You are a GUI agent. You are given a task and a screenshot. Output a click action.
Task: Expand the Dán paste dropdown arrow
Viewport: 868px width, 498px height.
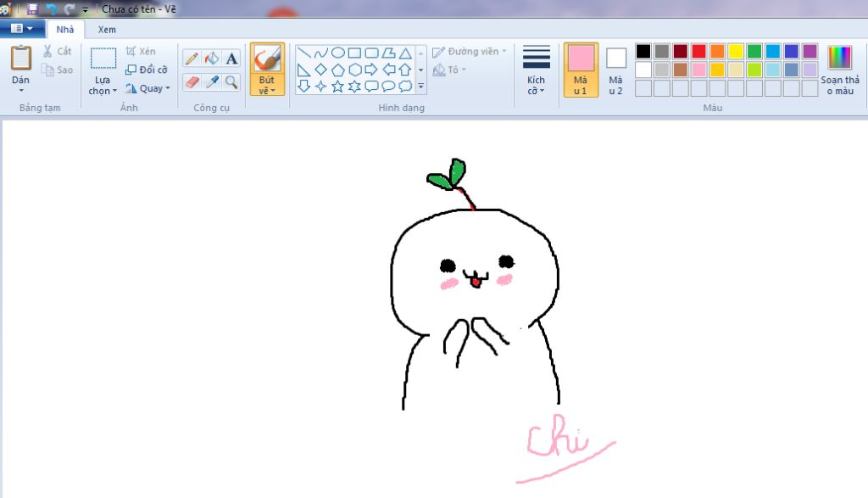[x=21, y=90]
